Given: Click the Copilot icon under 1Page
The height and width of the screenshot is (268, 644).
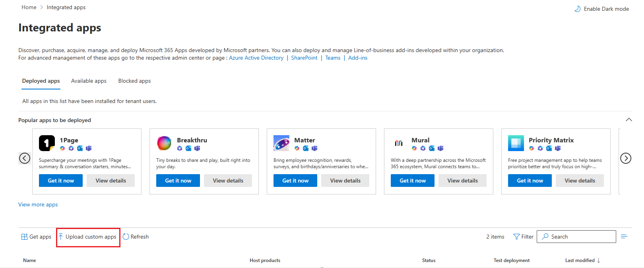Looking at the screenshot, I should tap(62, 148).
